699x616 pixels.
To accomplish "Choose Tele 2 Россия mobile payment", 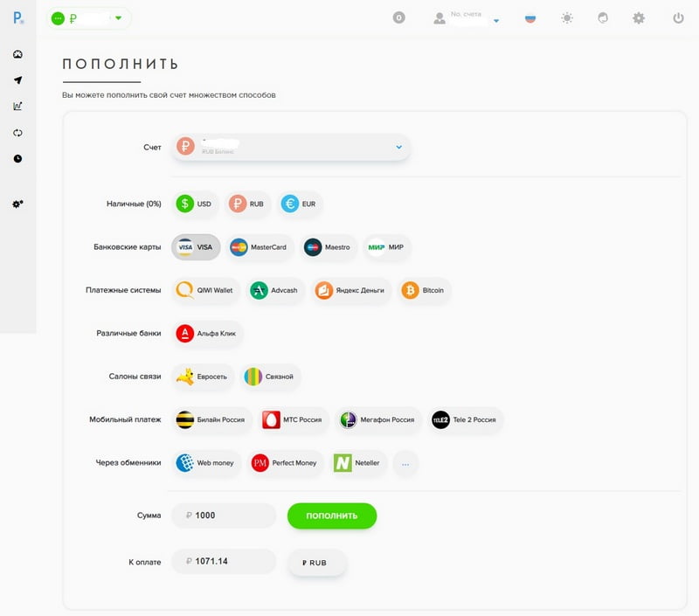I will click(x=466, y=419).
